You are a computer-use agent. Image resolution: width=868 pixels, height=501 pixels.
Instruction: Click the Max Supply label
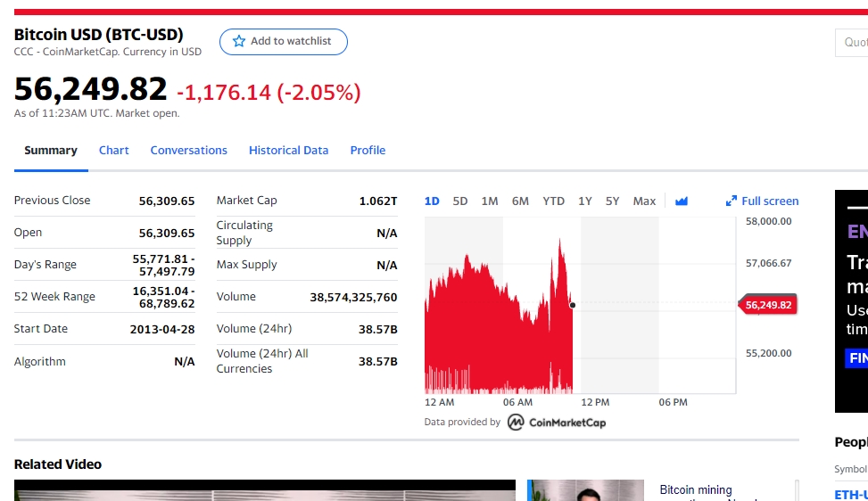point(246,265)
